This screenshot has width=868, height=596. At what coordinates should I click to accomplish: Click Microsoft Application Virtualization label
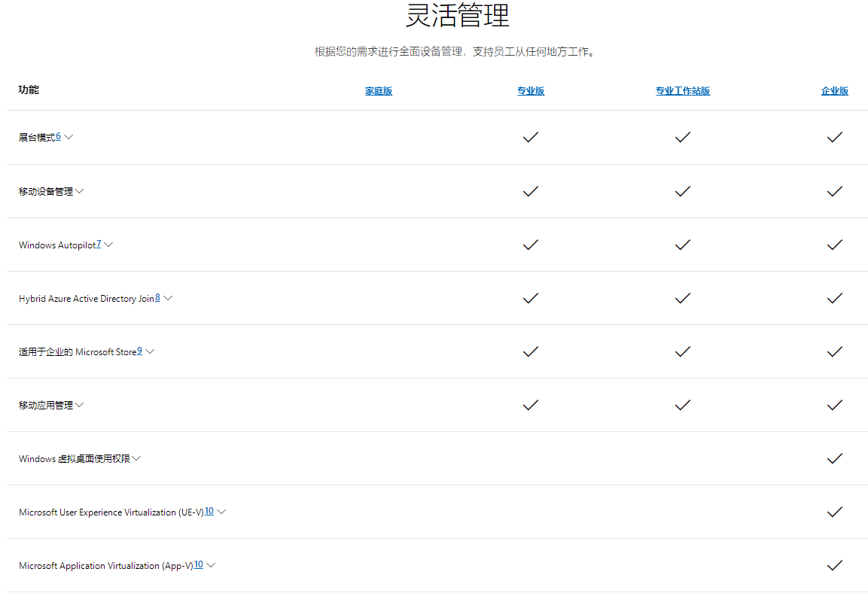click(x=105, y=566)
